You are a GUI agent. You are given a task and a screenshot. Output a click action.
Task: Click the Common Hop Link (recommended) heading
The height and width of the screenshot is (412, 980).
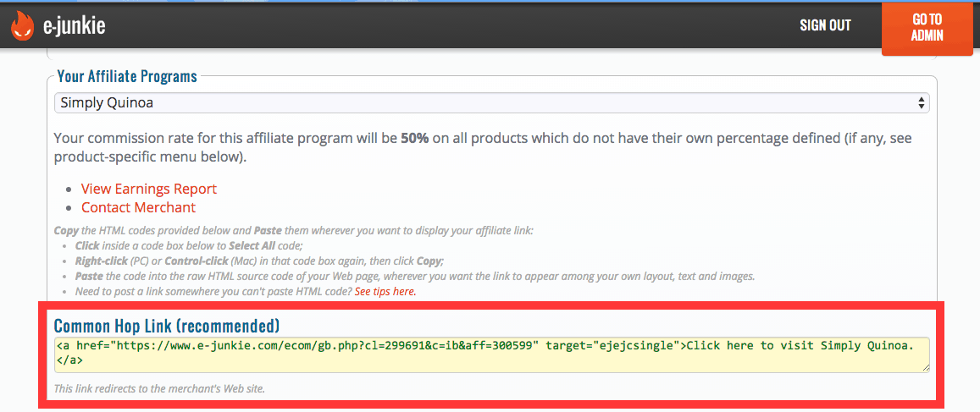click(x=167, y=325)
